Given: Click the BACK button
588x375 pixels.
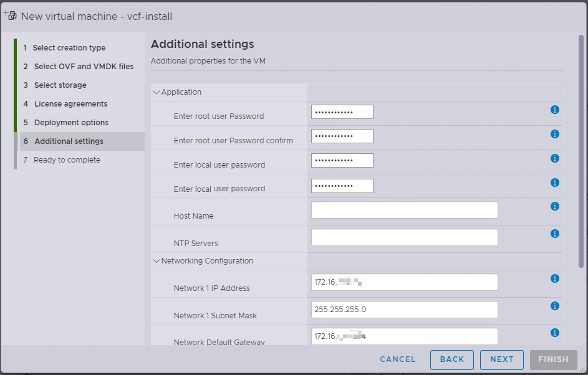Looking at the screenshot, I should (451, 359).
